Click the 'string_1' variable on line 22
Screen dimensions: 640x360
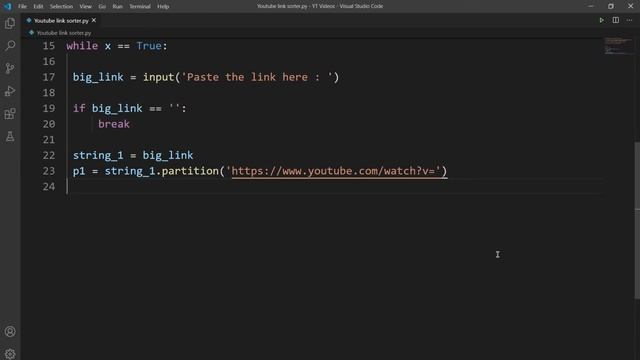tap(98, 156)
